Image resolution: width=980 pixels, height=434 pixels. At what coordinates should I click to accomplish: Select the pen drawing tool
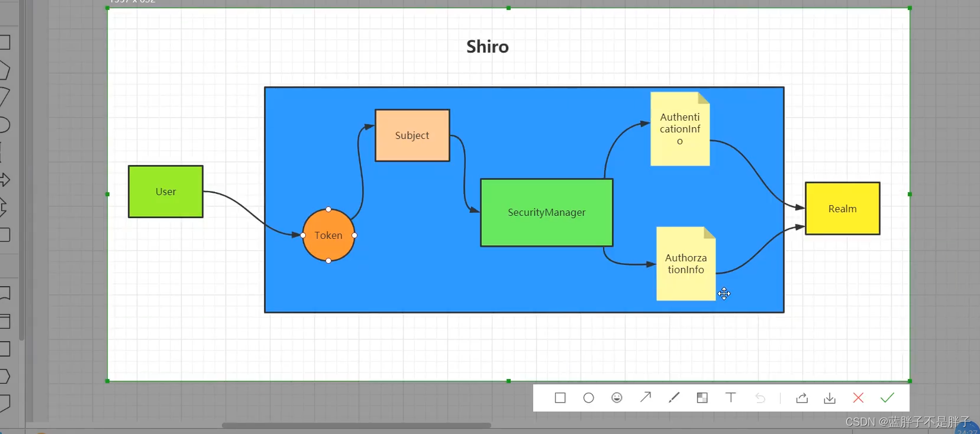pos(673,398)
